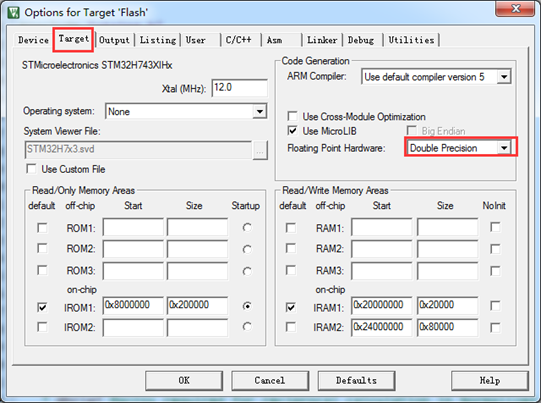Click the ROM1 Size field

(197, 227)
